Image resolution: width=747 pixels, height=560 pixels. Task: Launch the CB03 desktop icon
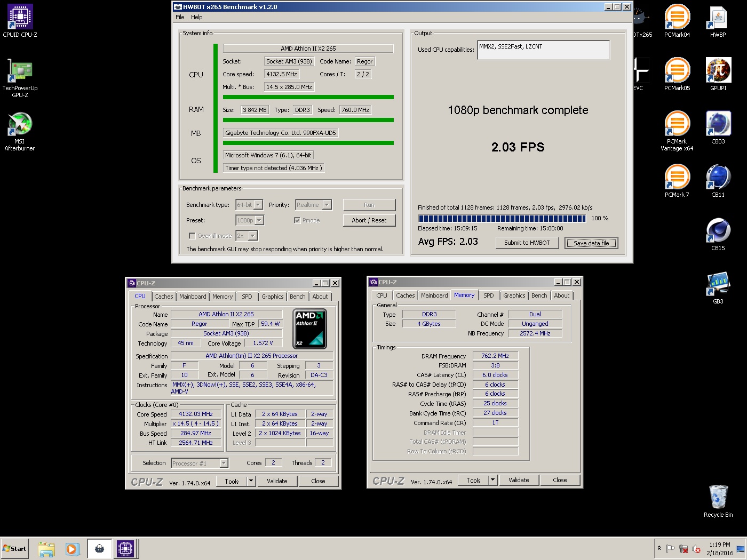coord(718,128)
